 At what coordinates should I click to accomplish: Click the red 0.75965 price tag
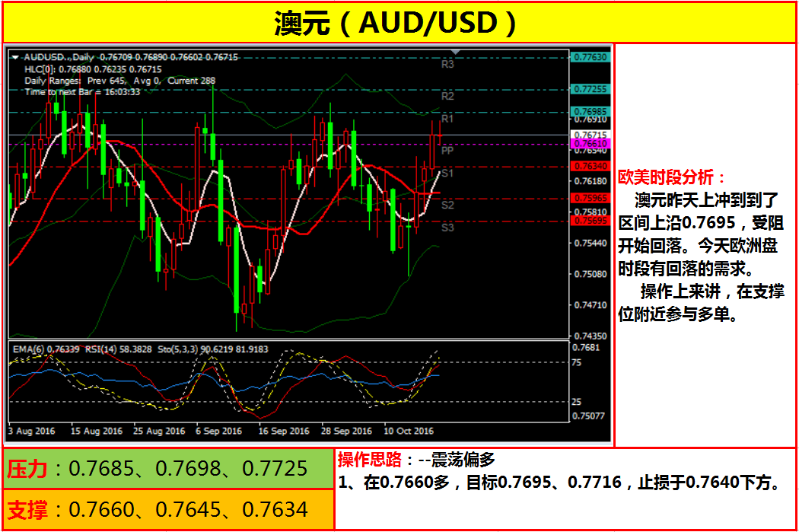(590, 198)
